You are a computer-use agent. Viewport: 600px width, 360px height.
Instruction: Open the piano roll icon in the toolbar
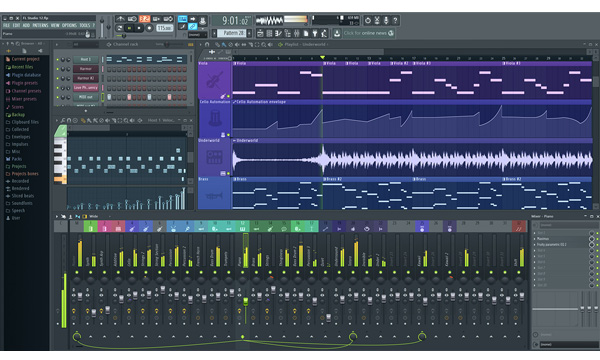pos(279,33)
